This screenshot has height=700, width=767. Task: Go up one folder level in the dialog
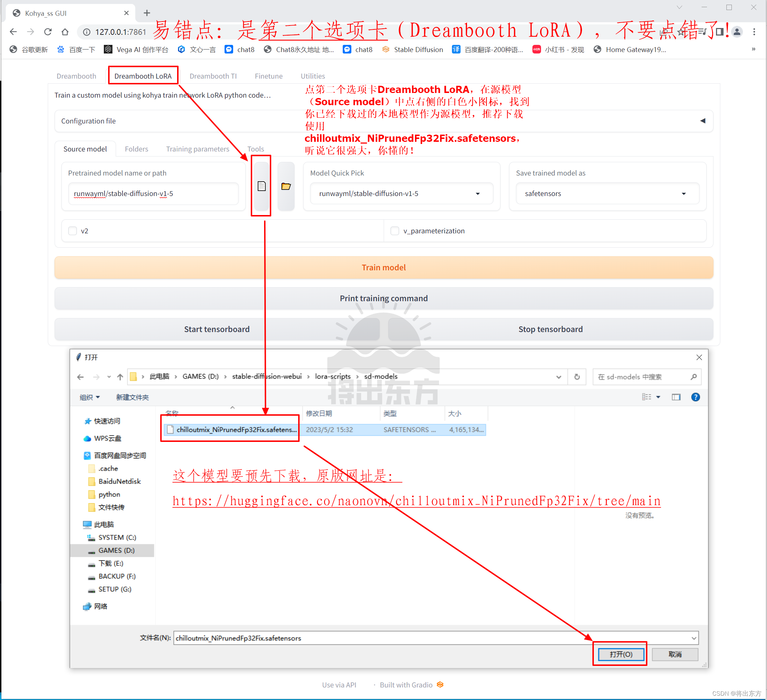click(x=120, y=377)
